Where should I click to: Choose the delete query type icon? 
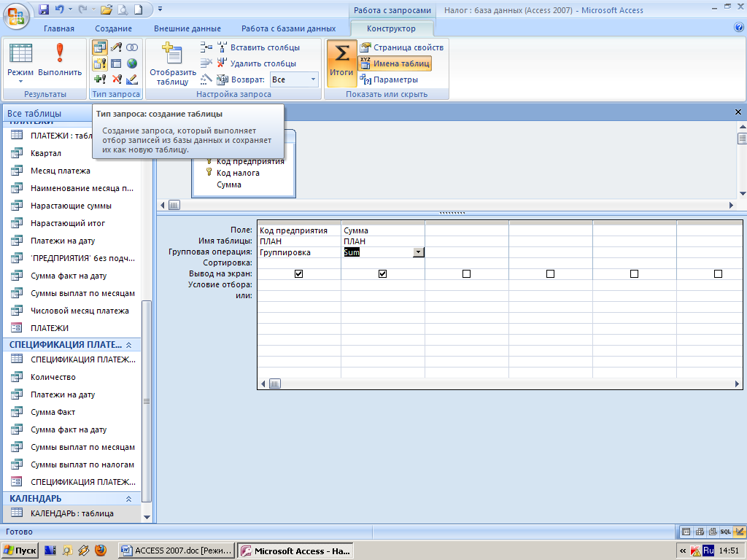116,79
